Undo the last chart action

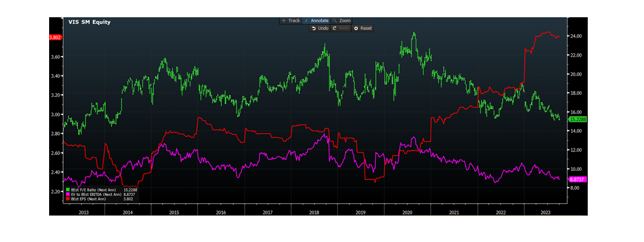(x=320, y=28)
